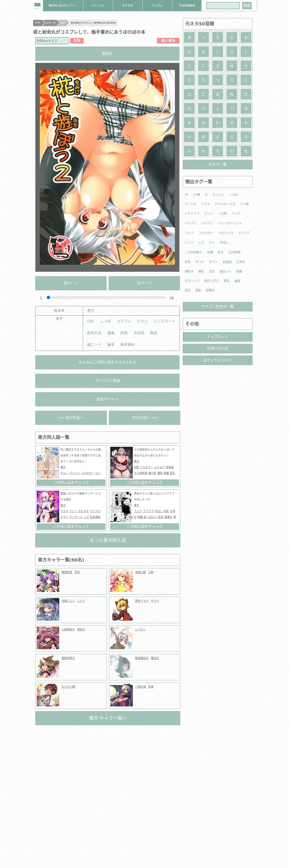Select the み kana tile
Screen dimensions: 289x868
tap(203, 123)
